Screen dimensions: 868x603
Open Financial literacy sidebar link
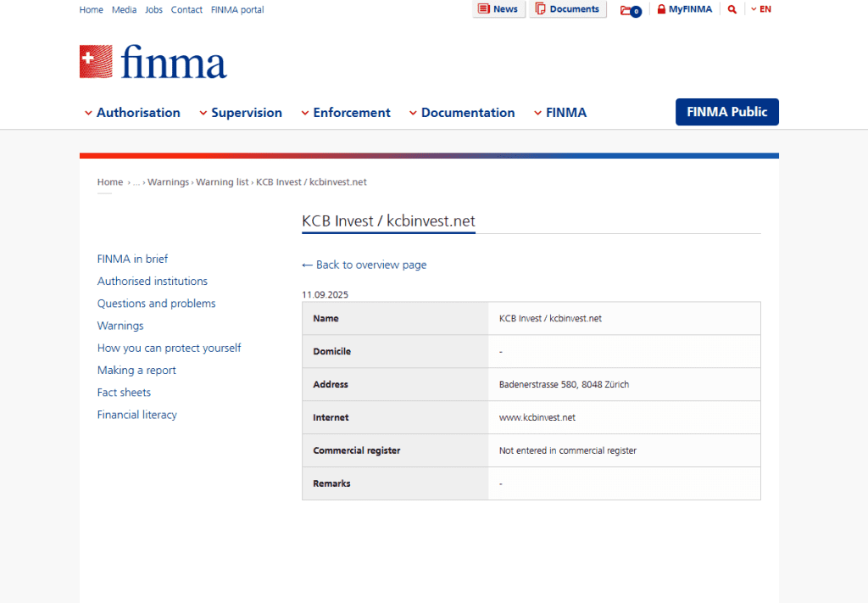pos(136,414)
